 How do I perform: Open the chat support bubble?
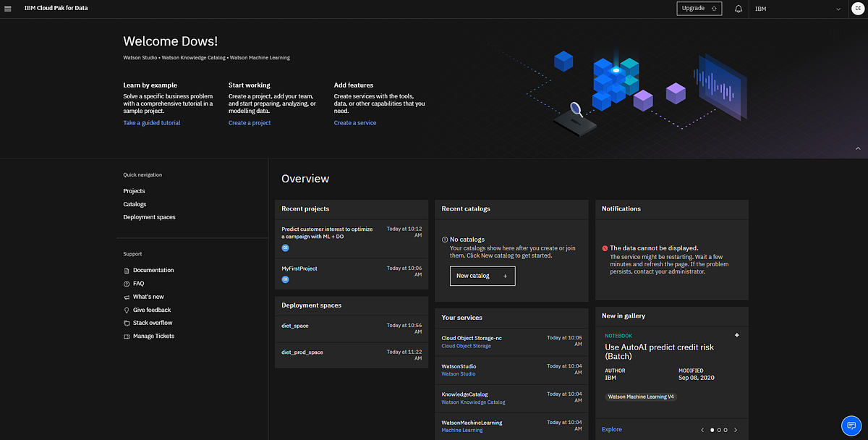851,426
